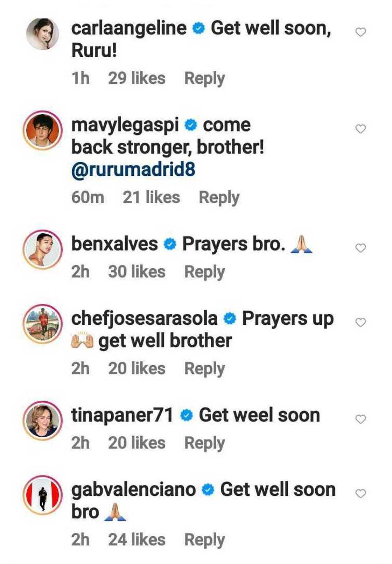Tap heart on mavylegaspi's comment
This screenshot has width=392, height=564.
pyautogui.click(x=360, y=129)
